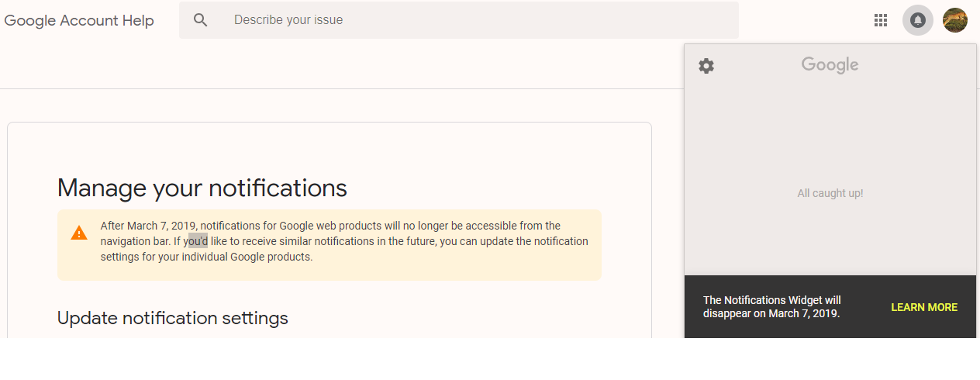Viewport: 980px width, 380px height.
Task: Click the Google logo in notifications panel
Action: pos(830,65)
